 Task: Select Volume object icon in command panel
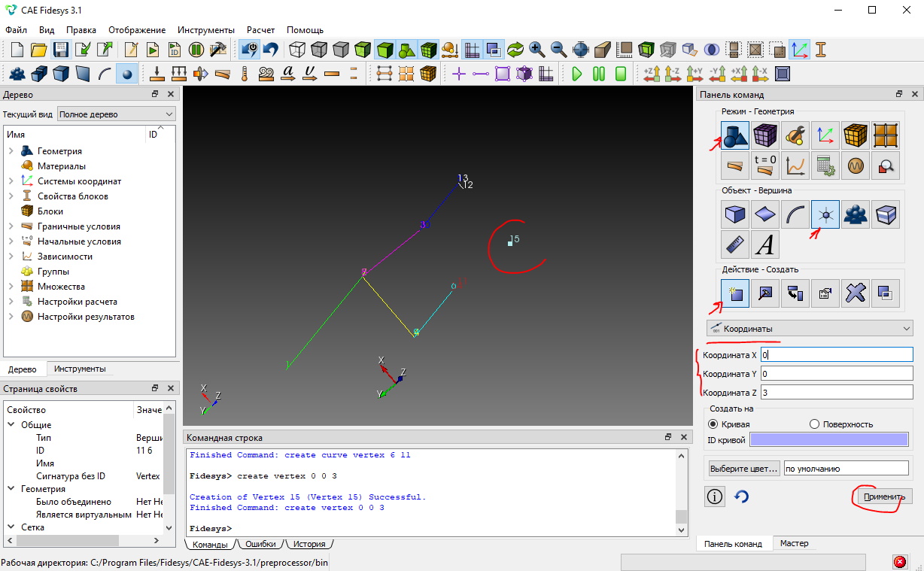[735, 215]
